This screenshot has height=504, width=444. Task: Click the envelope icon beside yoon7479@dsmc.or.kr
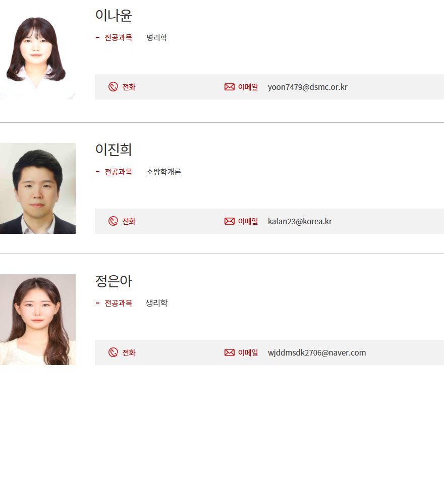point(230,87)
